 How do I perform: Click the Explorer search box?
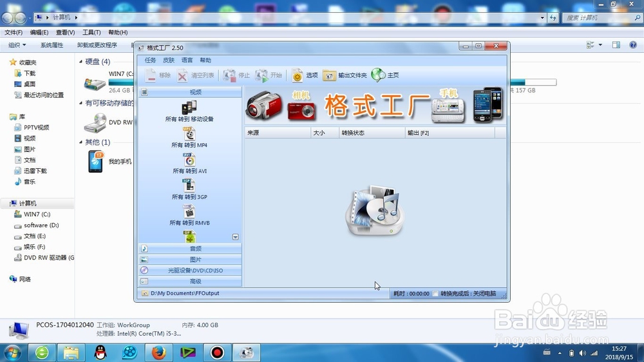coord(601,17)
